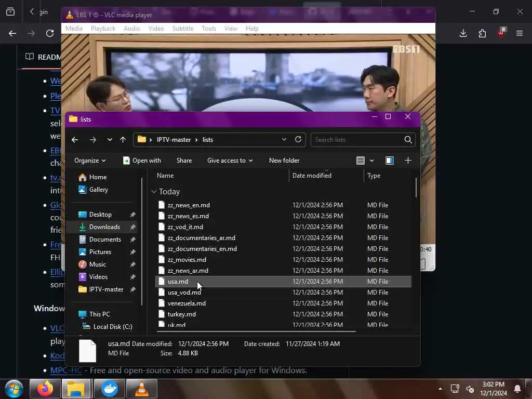Open VLC from the taskbar
The height and width of the screenshot is (399, 532).
[142, 389]
